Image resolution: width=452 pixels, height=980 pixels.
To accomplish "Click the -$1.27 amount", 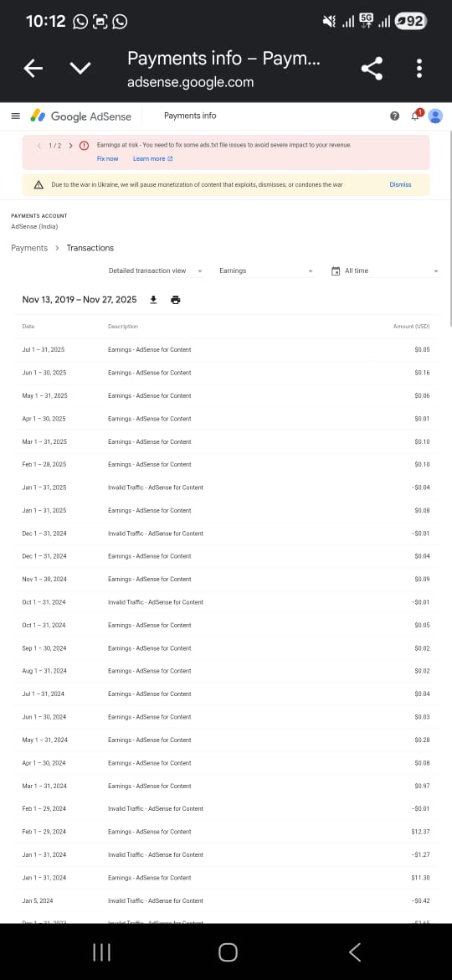I will pos(421,854).
